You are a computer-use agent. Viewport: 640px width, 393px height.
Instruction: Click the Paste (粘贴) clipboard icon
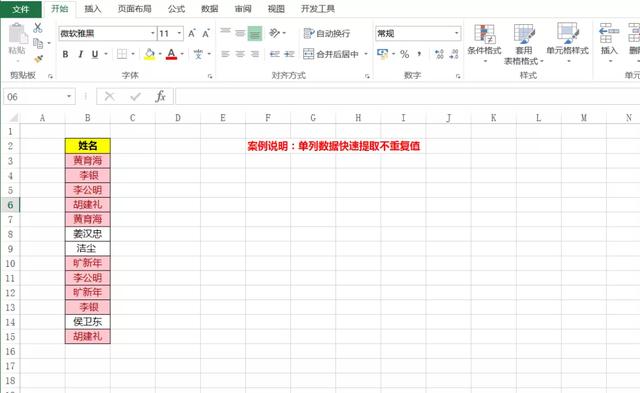click(x=18, y=33)
